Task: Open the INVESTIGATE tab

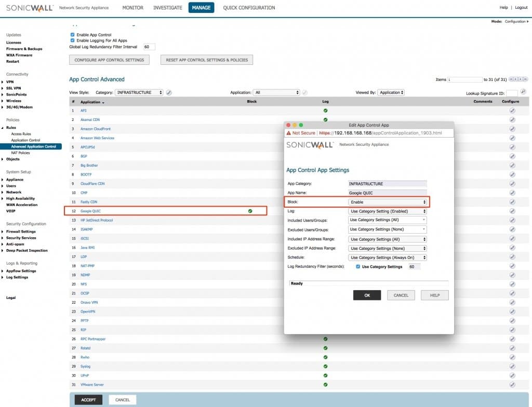Action: (x=168, y=7)
